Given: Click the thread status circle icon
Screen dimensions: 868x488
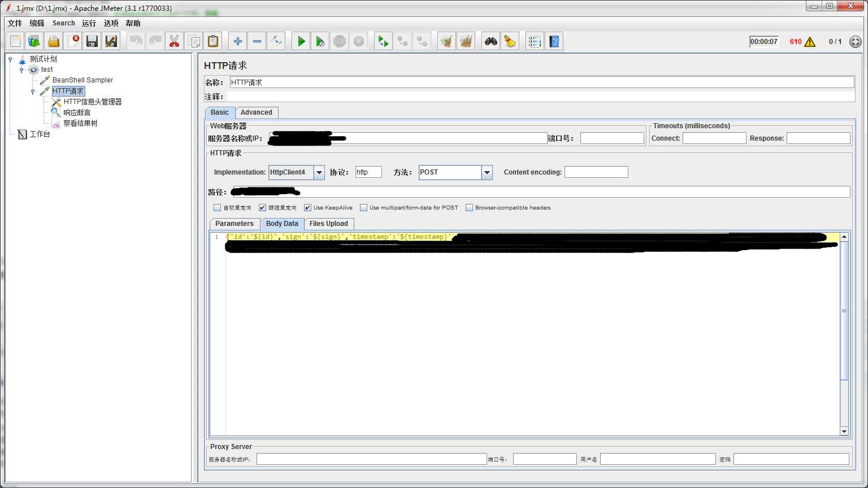Looking at the screenshot, I should (856, 42).
